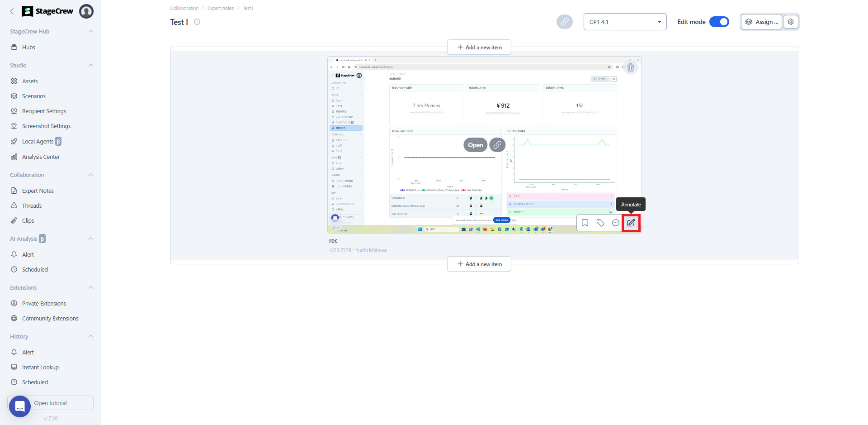Image resolution: width=868 pixels, height=425 pixels.
Task: Toggle Edit mode switch off
Action: point(719,22)
